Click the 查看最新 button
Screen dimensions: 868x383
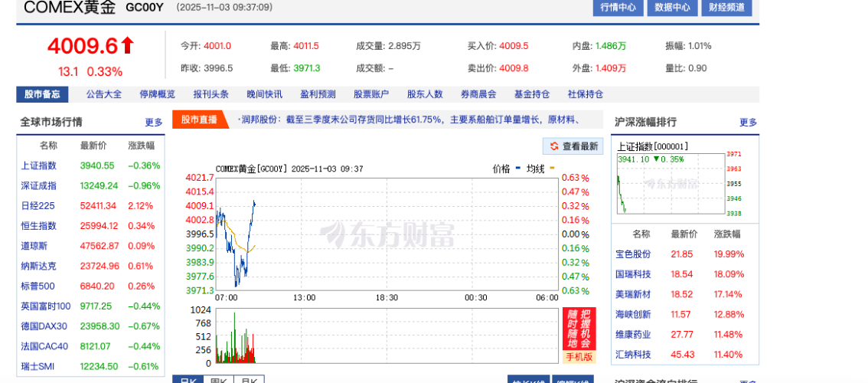pyautogui.click(x=573, y=146)
